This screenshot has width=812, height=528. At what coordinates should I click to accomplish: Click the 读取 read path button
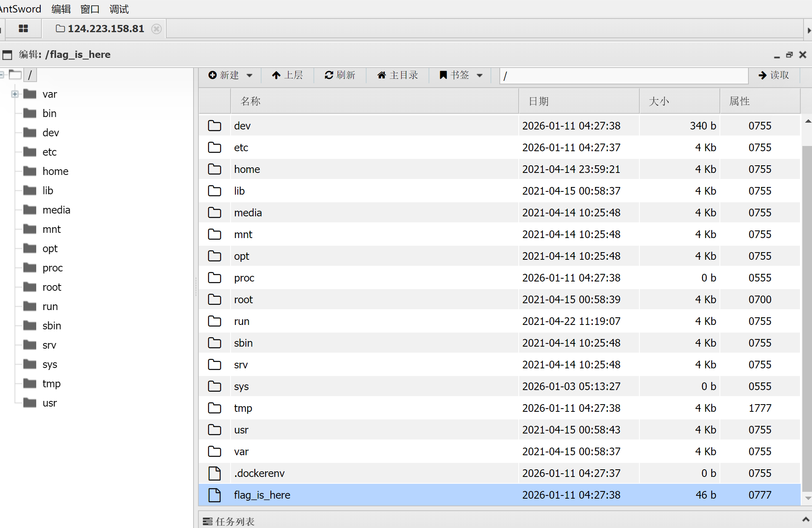pos(774,75)
